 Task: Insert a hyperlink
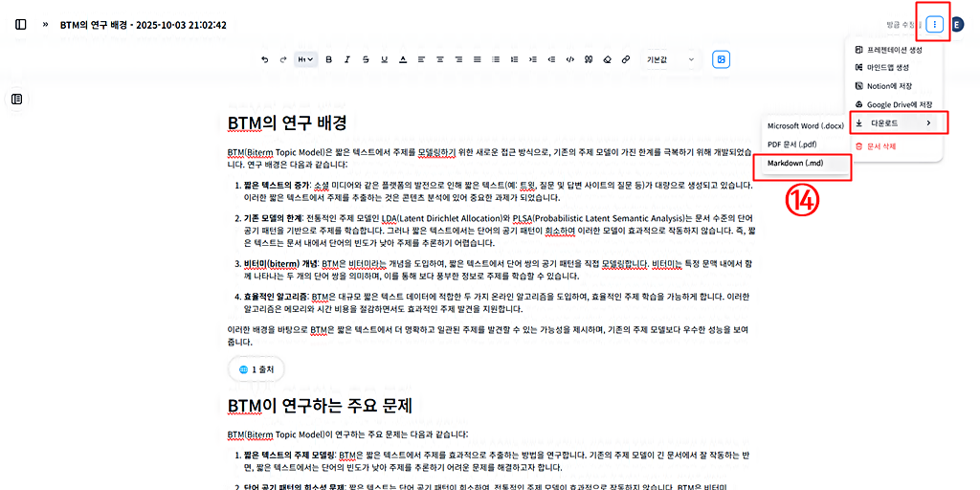pyautogui.click(x=626, y=59)
